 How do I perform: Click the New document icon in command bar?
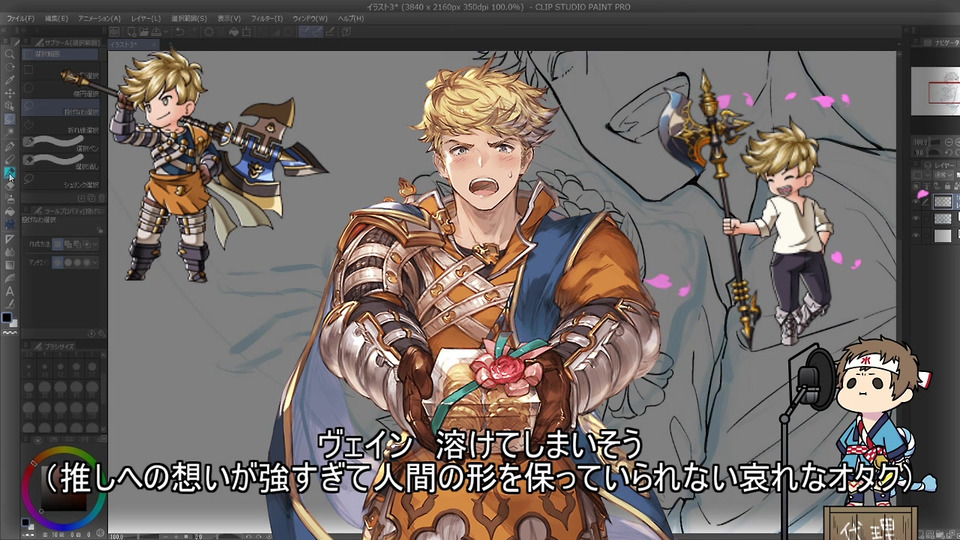(x=132, y=32)
